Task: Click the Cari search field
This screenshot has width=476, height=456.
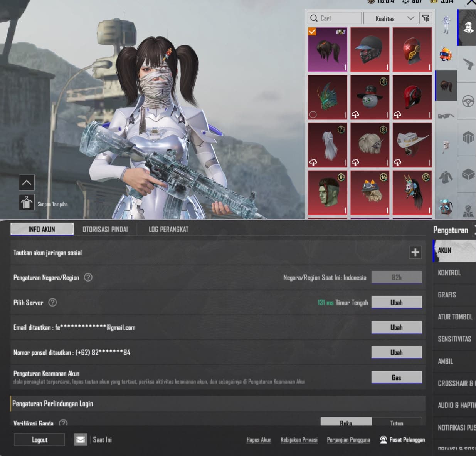Action: [x=335, y=18]
